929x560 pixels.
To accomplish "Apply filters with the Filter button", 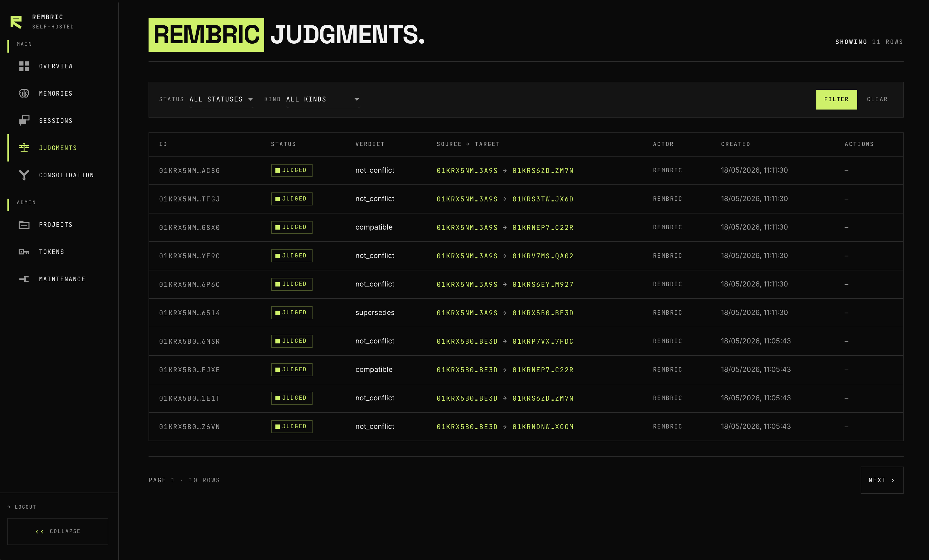I will coord(836,100).
